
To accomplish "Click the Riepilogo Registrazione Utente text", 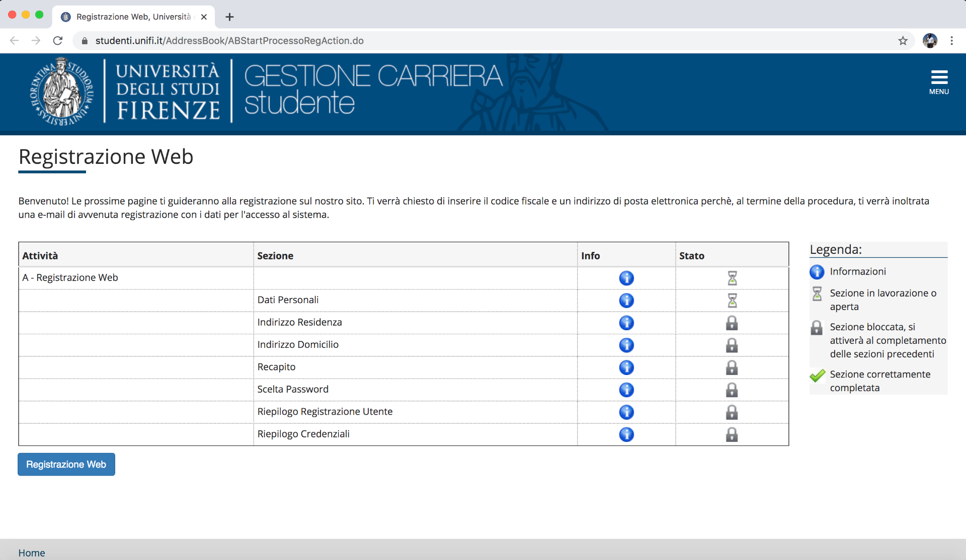I will (325, 412).
